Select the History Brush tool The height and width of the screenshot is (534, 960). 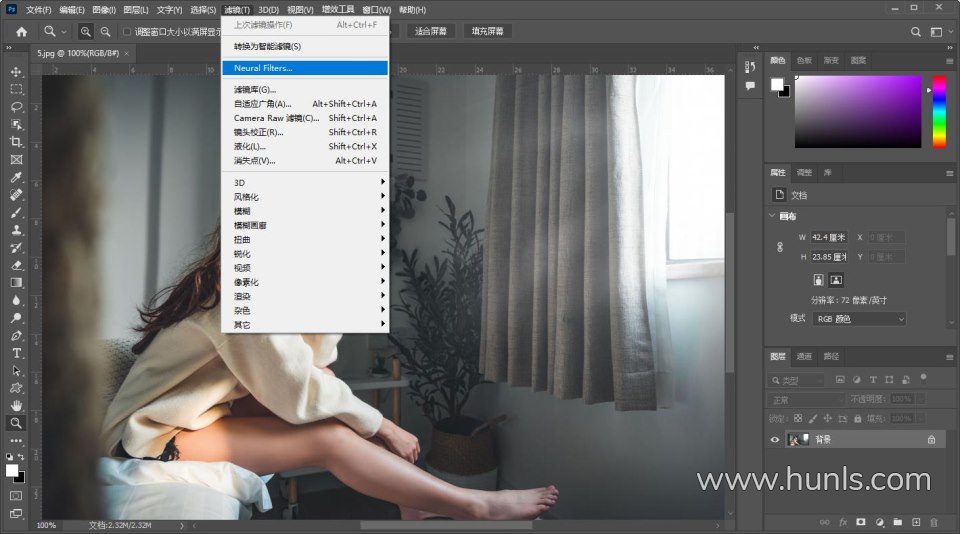(17, 248)
